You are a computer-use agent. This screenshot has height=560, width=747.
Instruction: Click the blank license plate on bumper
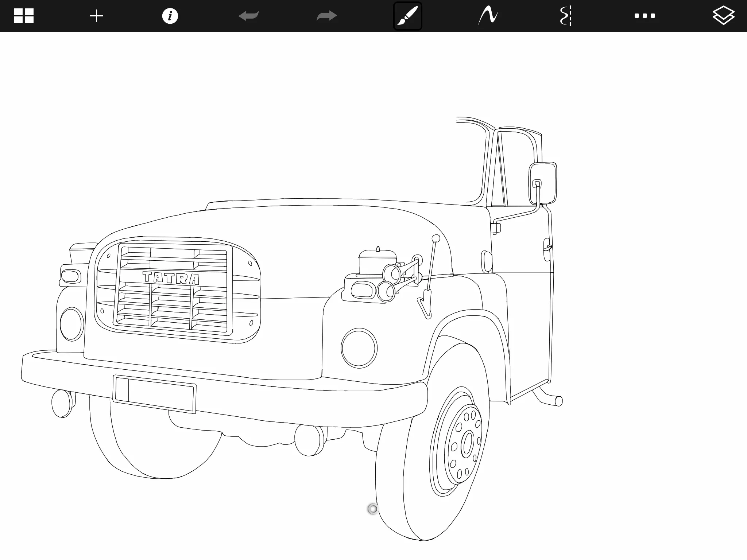pyautogui.click(x=154, y=394)
